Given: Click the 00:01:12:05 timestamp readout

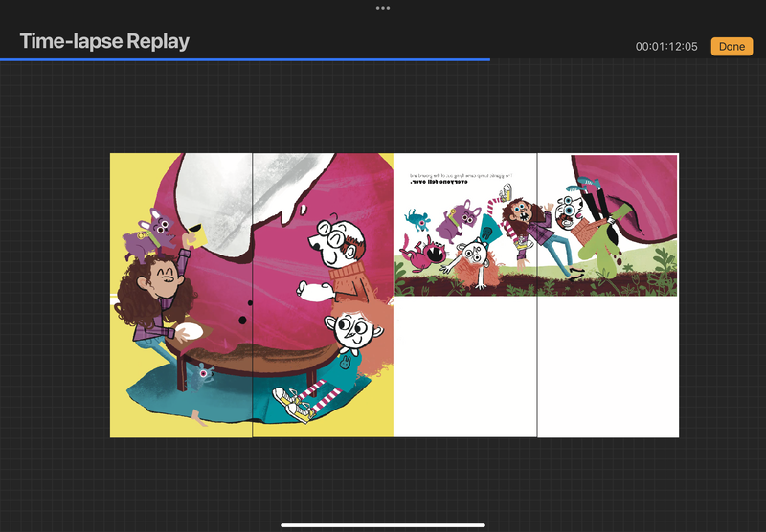Looking at the screenshot, I should 666,47.
